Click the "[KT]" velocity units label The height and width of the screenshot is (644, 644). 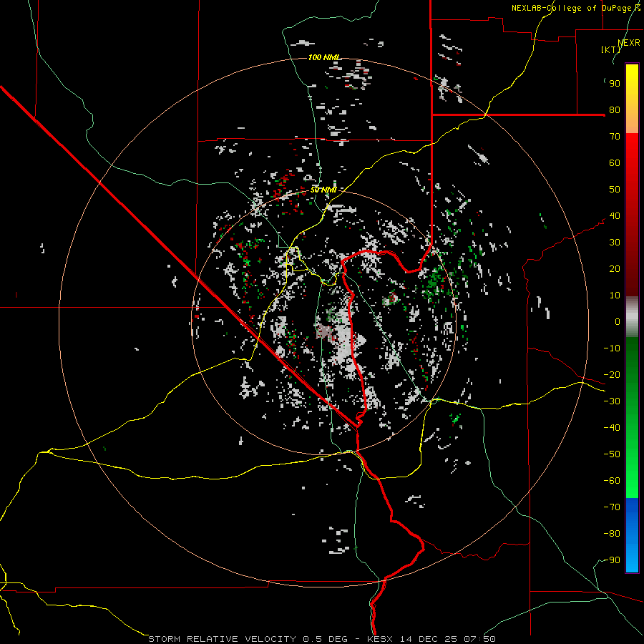point(611,49)
